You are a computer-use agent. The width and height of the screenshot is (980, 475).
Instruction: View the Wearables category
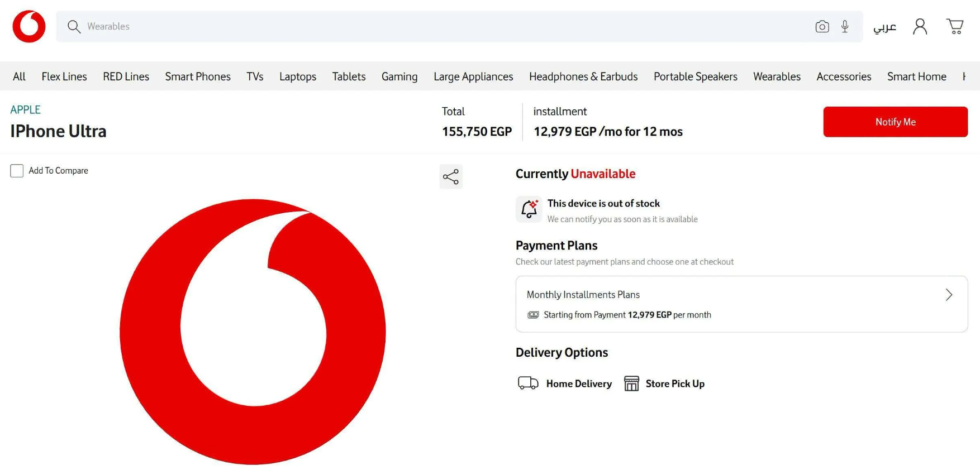(x=777, y=76)
